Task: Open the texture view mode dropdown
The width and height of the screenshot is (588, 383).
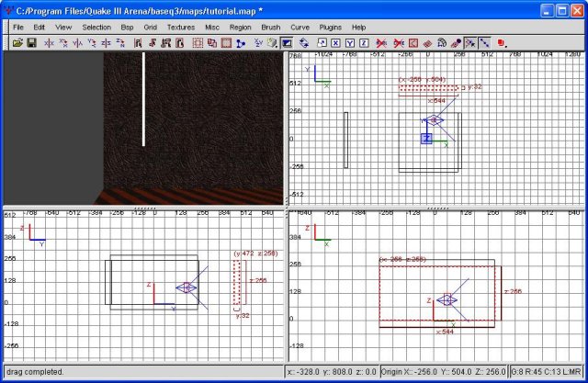Action: (273, 43)
